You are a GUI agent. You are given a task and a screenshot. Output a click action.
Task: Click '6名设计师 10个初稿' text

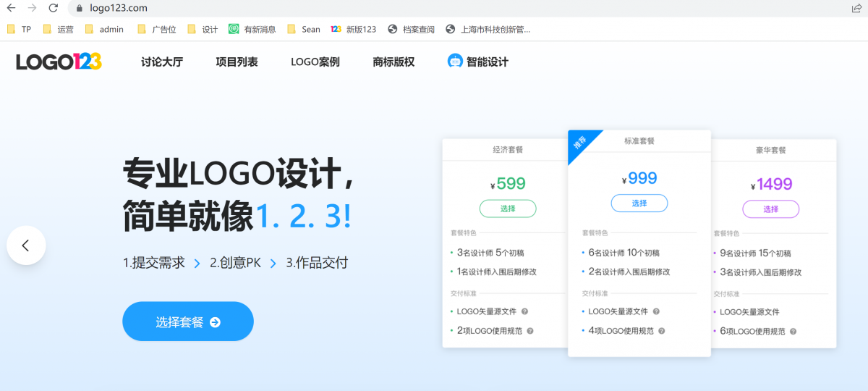pos(624,253)
